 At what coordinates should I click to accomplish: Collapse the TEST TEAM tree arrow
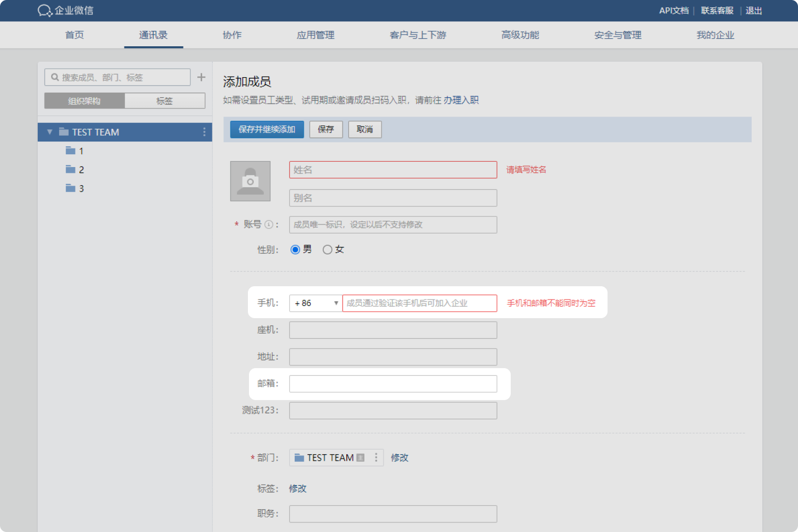(49, 132)
